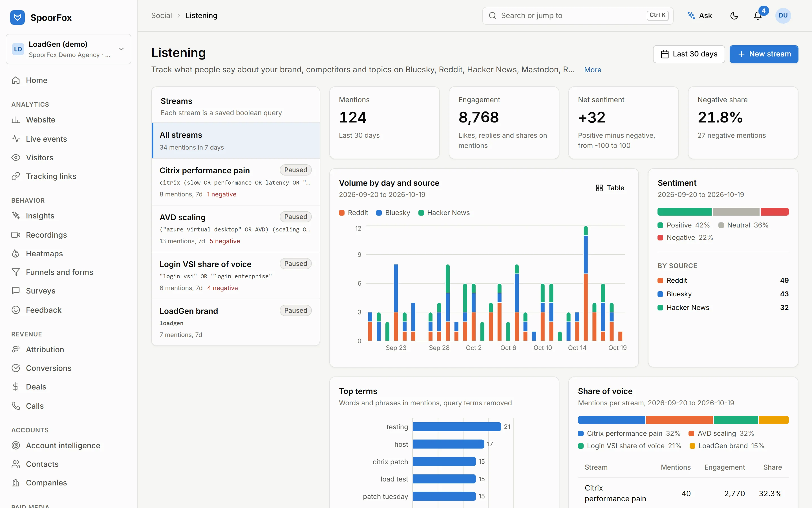The image size is (812, 508).
Task: Open Visitors eye icon
Action: (16, 157)
